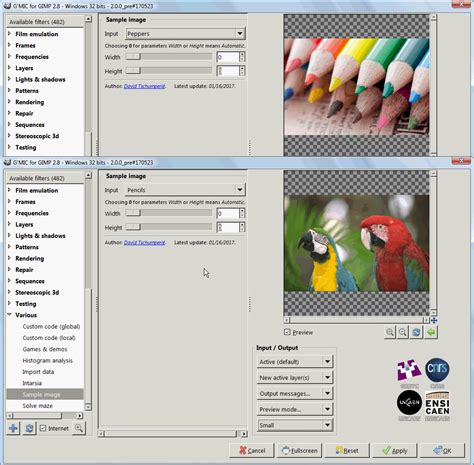Expand Rendering in the parrots-preview window
Image resolution: width=474 pixels, height=465 pixels.
click(x=9, y=258)
